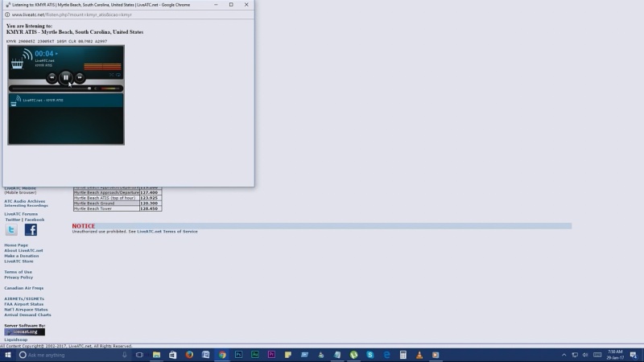Open the Terms of Use link
Screen dimensions: 644x362
18,272
